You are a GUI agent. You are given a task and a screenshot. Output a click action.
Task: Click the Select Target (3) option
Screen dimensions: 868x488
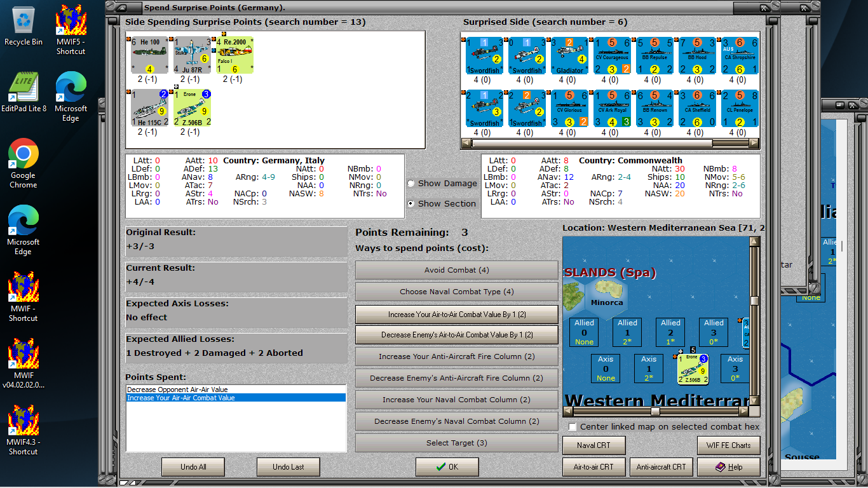pos(456,443)
